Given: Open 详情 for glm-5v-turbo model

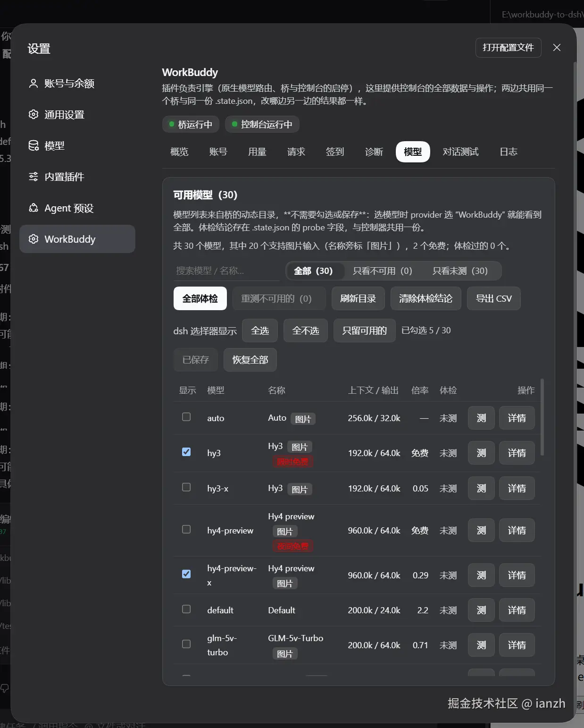Looking at the screenshot, I should 517,645.
